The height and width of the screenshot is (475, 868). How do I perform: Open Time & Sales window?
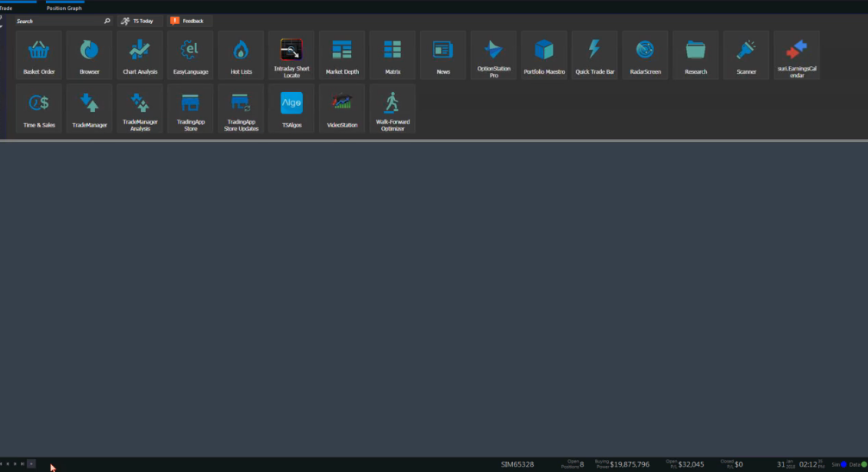39,109
